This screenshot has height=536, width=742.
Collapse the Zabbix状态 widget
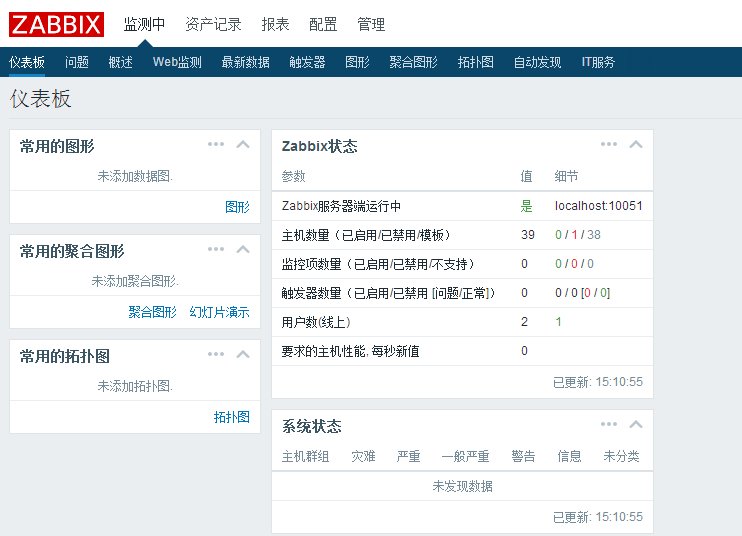pyautogui.click(x=636, y=144)
